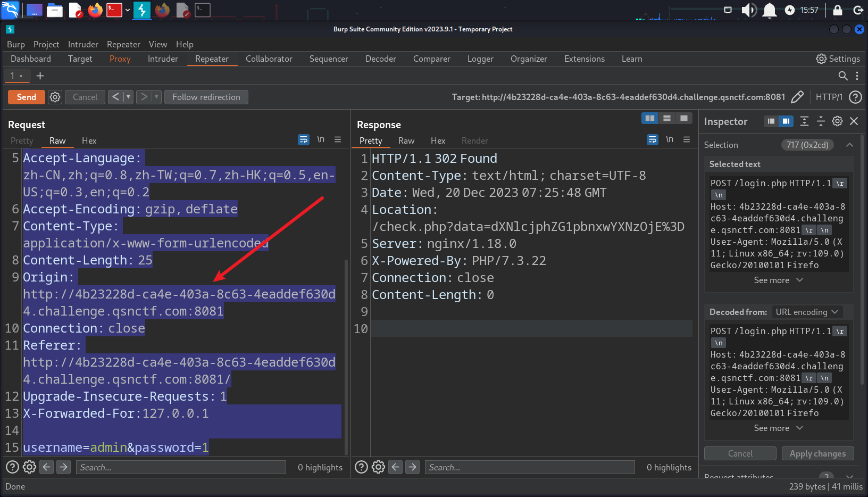Expand all Inspector sections icon
This screenshot has height=497, width=868.
(804, 121)
